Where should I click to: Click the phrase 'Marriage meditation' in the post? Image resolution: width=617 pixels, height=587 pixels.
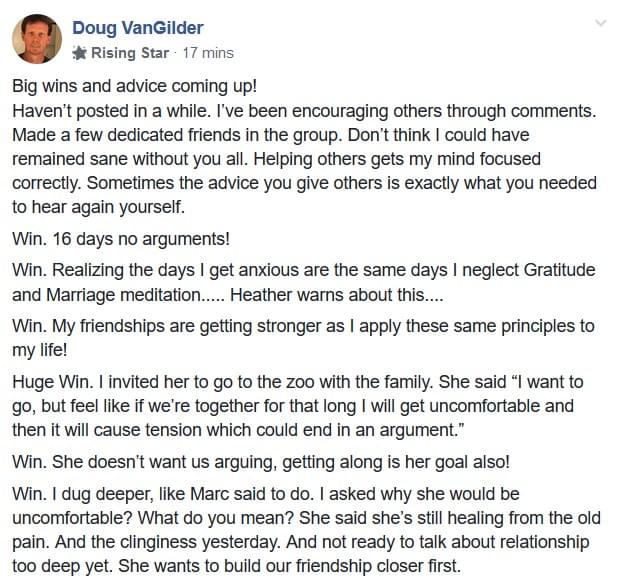(123, 295)
